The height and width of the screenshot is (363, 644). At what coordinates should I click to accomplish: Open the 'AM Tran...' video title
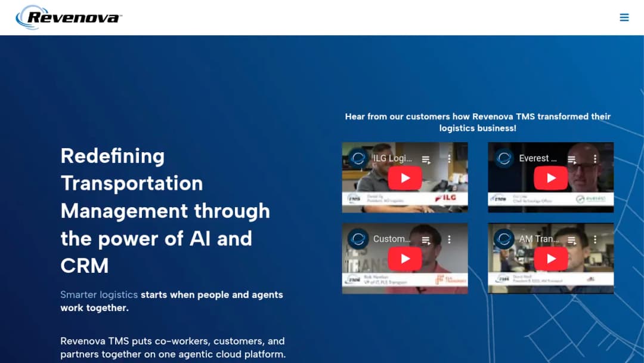pyautogui.click(x=539, y=239)
